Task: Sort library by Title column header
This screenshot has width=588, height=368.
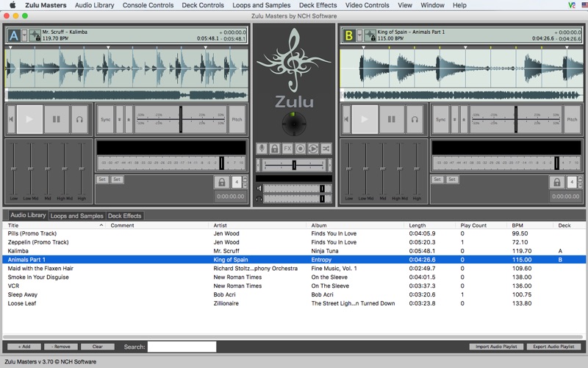Action: tap(54, 225)
